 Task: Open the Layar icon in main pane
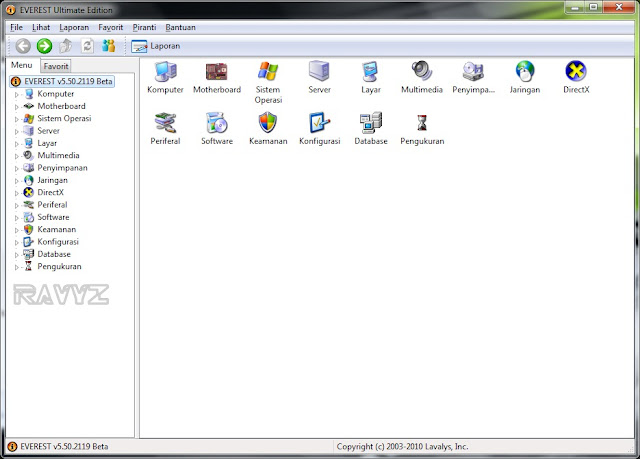coord(371,71)
